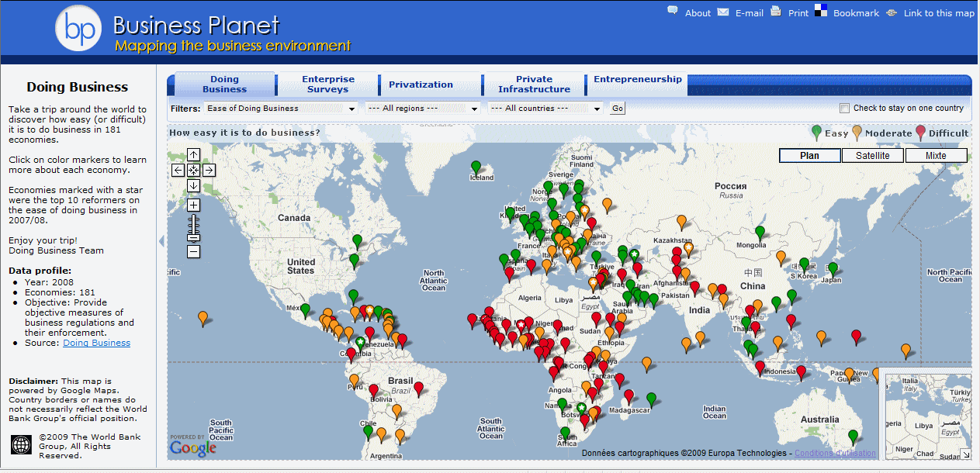Switch map view to Satellite

[x=873, y=156]
